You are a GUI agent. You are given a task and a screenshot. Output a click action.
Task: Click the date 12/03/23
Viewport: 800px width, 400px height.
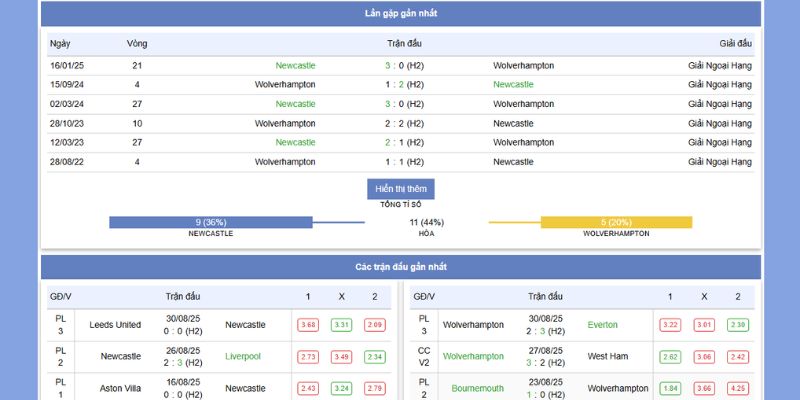67,142
